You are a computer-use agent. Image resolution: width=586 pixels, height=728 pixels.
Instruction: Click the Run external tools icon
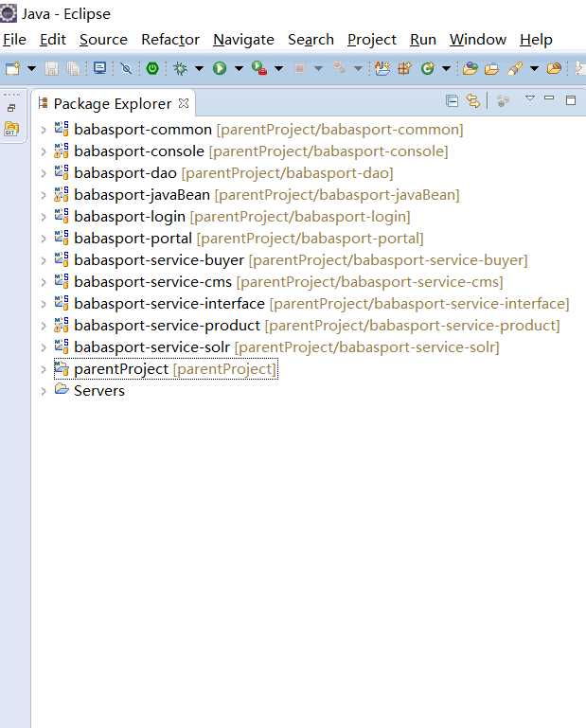[259, 69]
